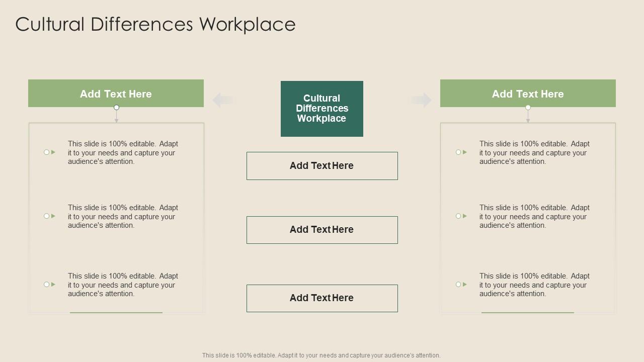Select the slide title Cultural Differences Workplace
Screen dimensions: 644x362
155,24
